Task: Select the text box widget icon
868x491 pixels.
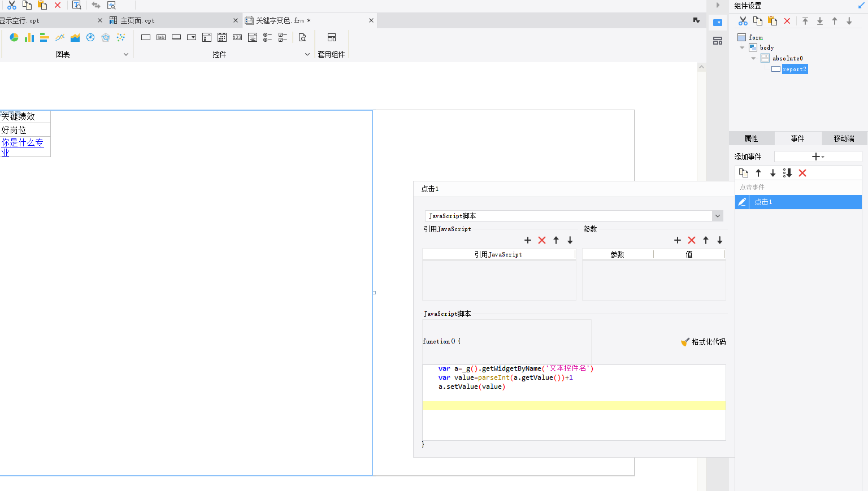Action: 146,37
